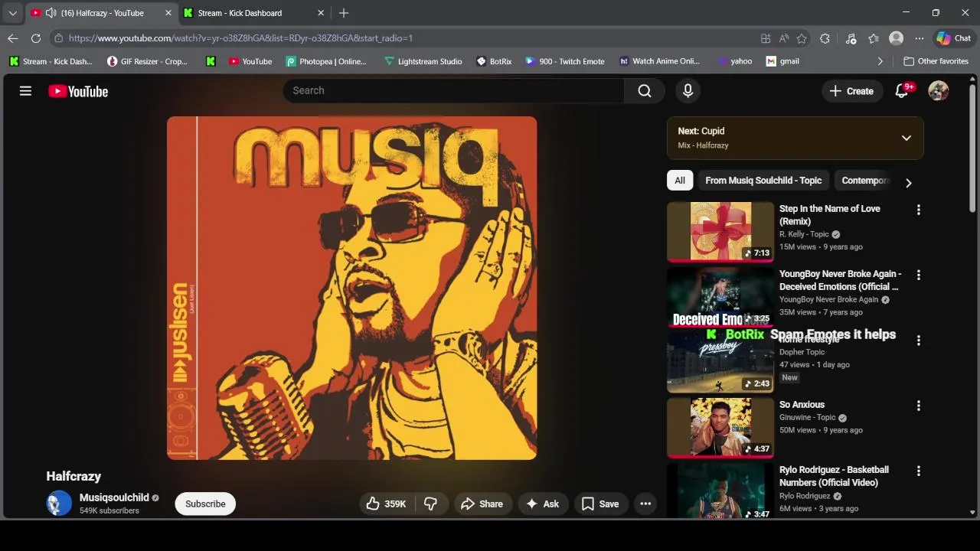Open the Edge apps/split icon in address bar
This screenshot has width=980, height=551.
pyautogui.click(x=766, y=38)
